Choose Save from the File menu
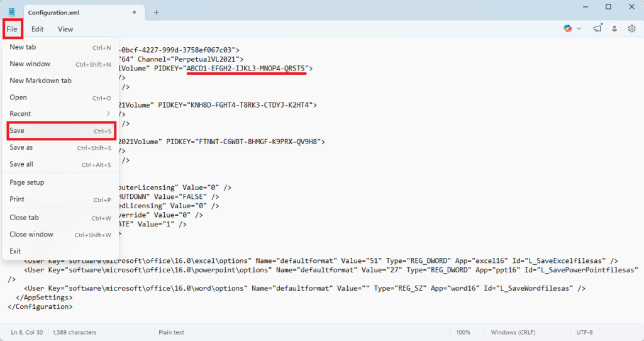This screenshot has height=341, width=644. click(x=61, y=131)
